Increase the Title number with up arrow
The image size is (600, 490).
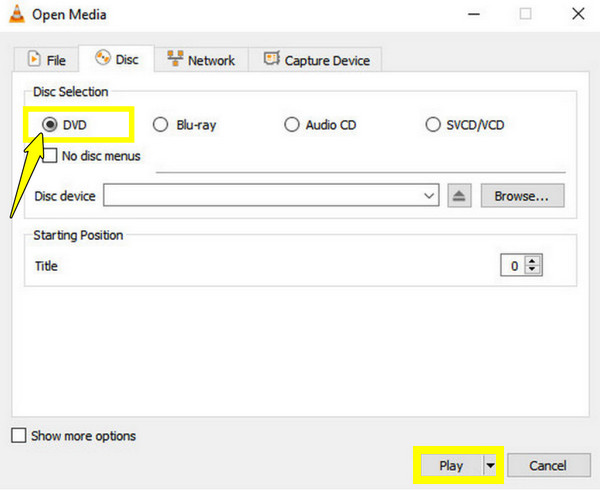tap(532, 261)
